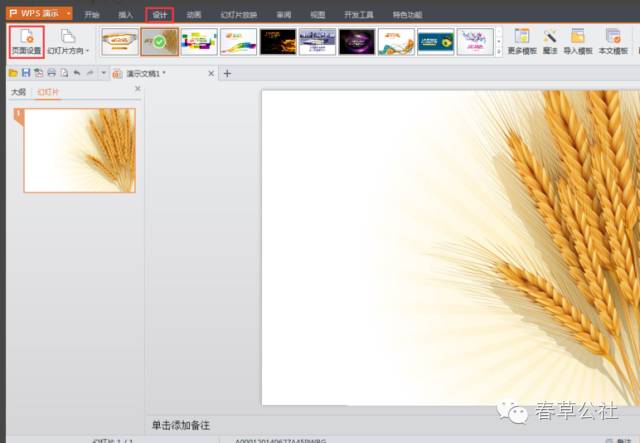Add a new document tab with plus
Screen dimensions: 640x443
tap(227, 74)
